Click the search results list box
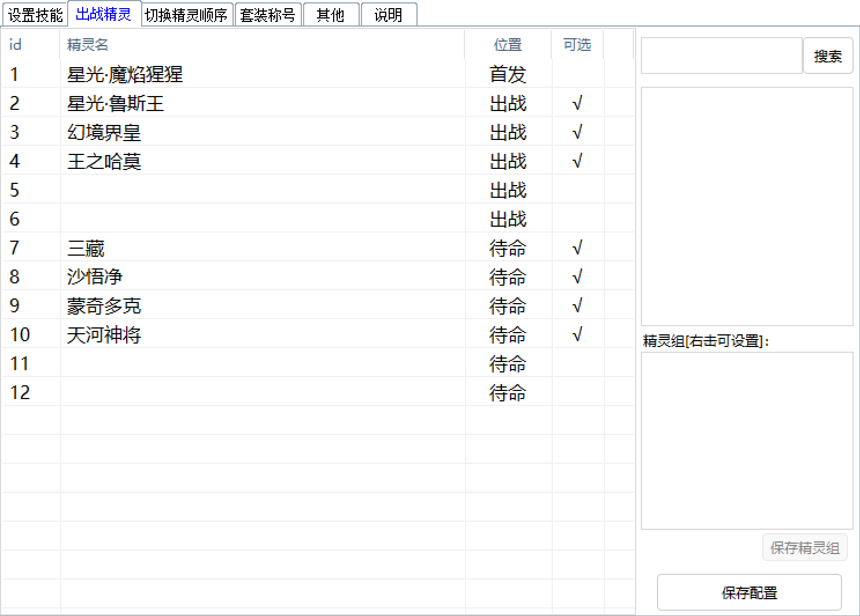Image resolution: width=860 pixels, height=616 pixels. (x=747, y=206)
